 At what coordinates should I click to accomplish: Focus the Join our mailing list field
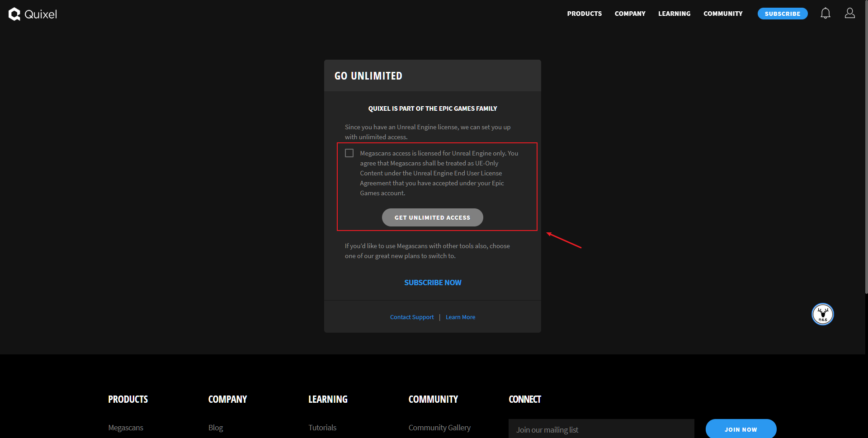601,429
